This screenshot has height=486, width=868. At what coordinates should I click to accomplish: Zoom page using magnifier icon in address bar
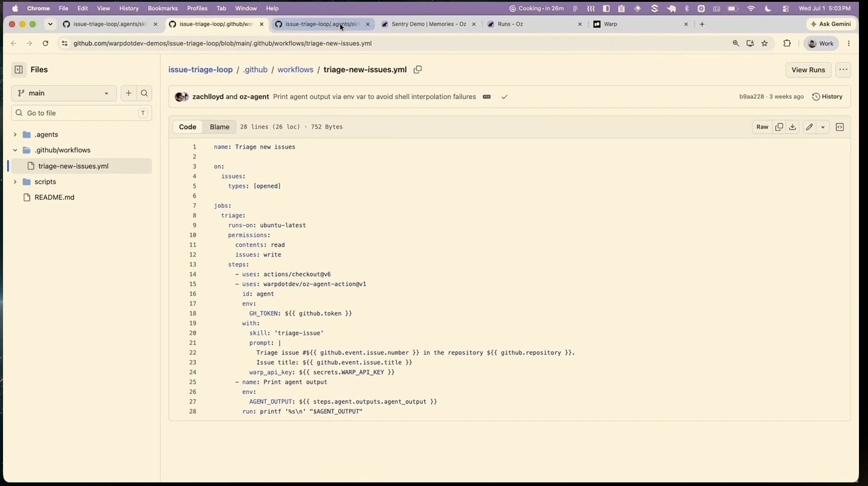[735, 43]
